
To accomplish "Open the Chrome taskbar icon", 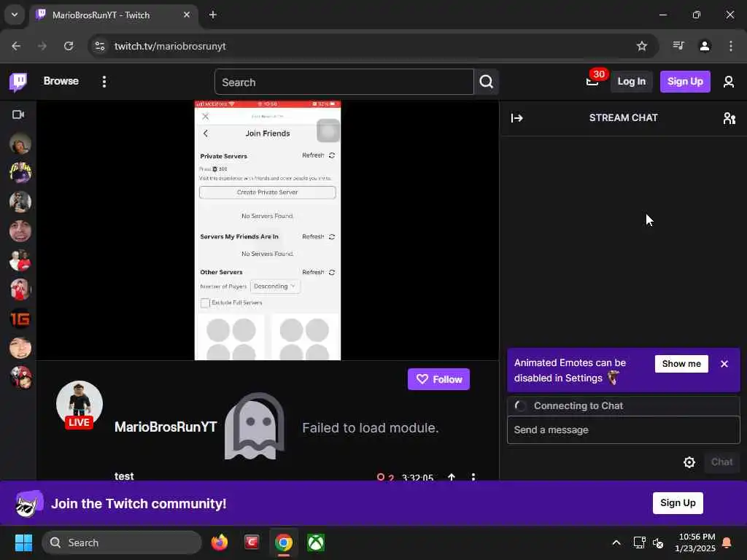I will pyautogui.click(x=284, y=542).
